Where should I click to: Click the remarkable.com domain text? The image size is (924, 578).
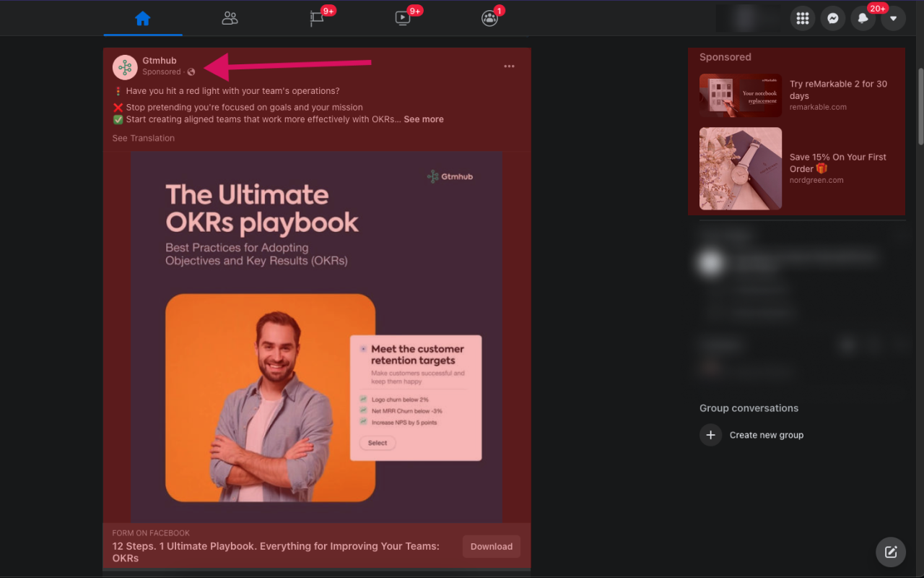818,107
